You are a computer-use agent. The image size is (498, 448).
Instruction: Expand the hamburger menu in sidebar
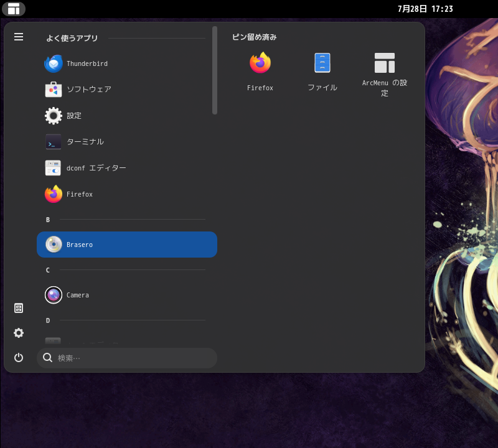pos(19,37)
